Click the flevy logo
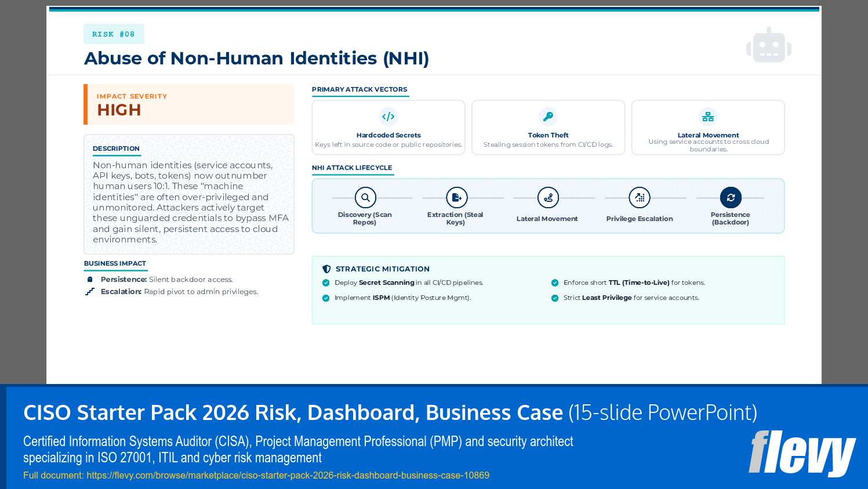The image size is (868, 489). click(x=802, y=453)
